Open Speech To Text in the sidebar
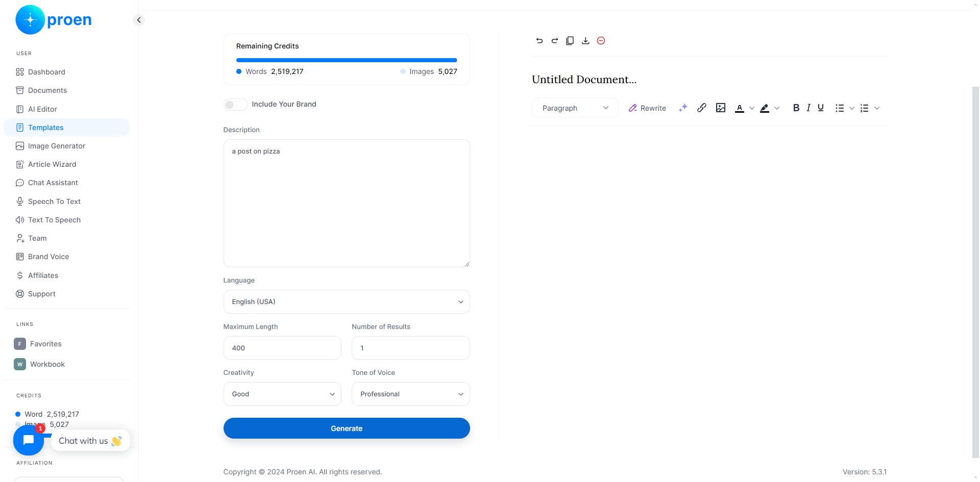Viewport: 980px width, 482px height. [x=66, y=201]
